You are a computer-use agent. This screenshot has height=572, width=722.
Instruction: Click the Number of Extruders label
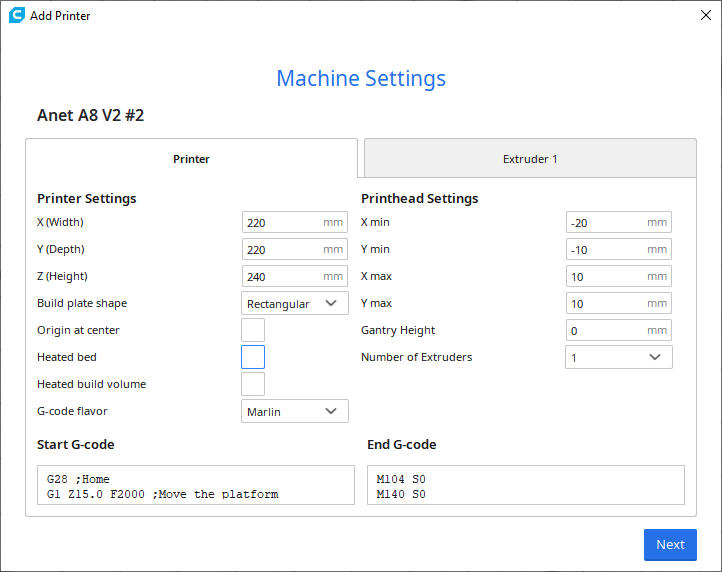tap(417, 357)
